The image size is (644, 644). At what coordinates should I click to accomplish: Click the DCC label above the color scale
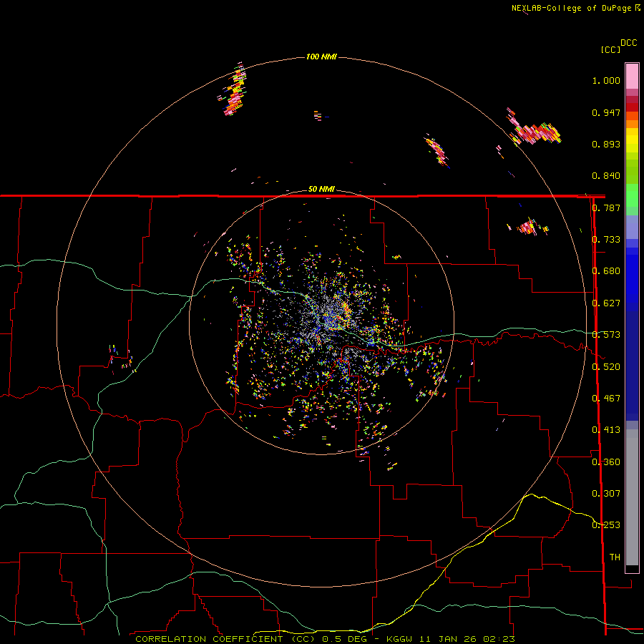628,43
